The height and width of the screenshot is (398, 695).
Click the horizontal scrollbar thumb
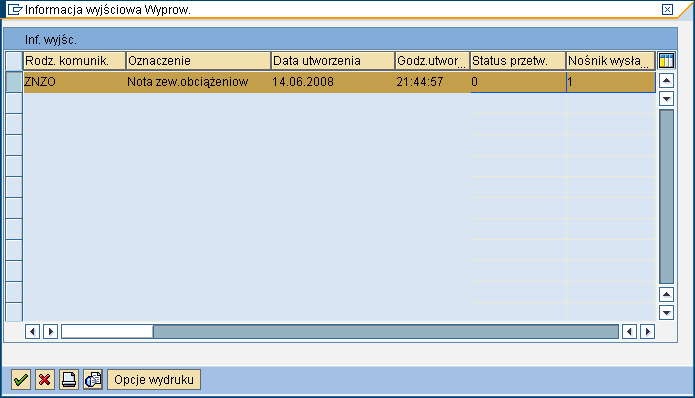pyautogui.click(x=107, y=332)
